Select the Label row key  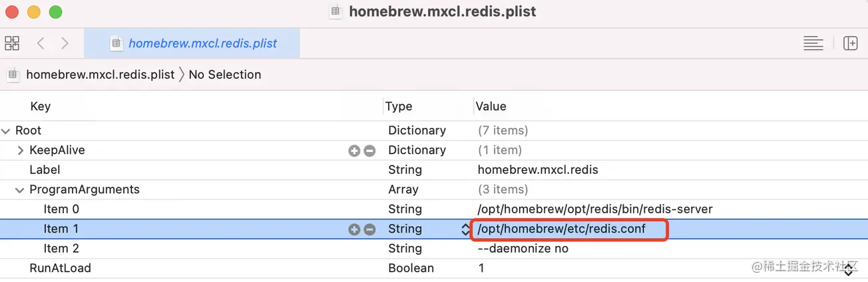click(x=45, y=170)
